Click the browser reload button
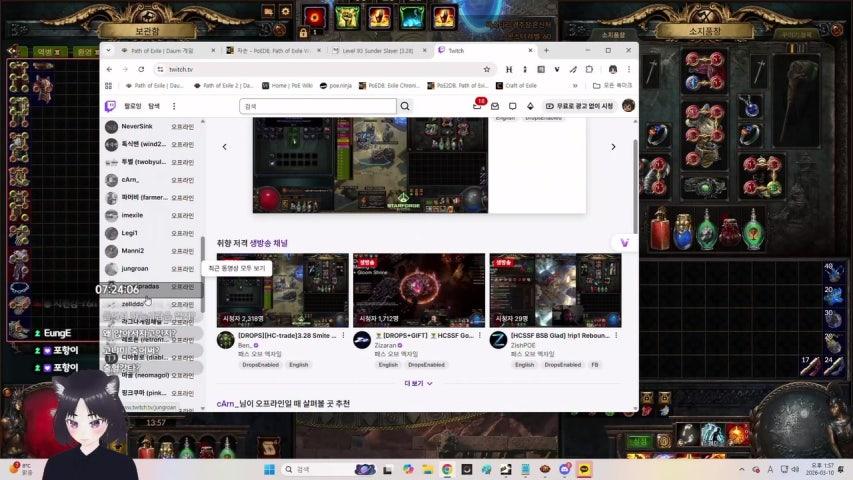This screenshot has width=853, height=480. point(141,69)
